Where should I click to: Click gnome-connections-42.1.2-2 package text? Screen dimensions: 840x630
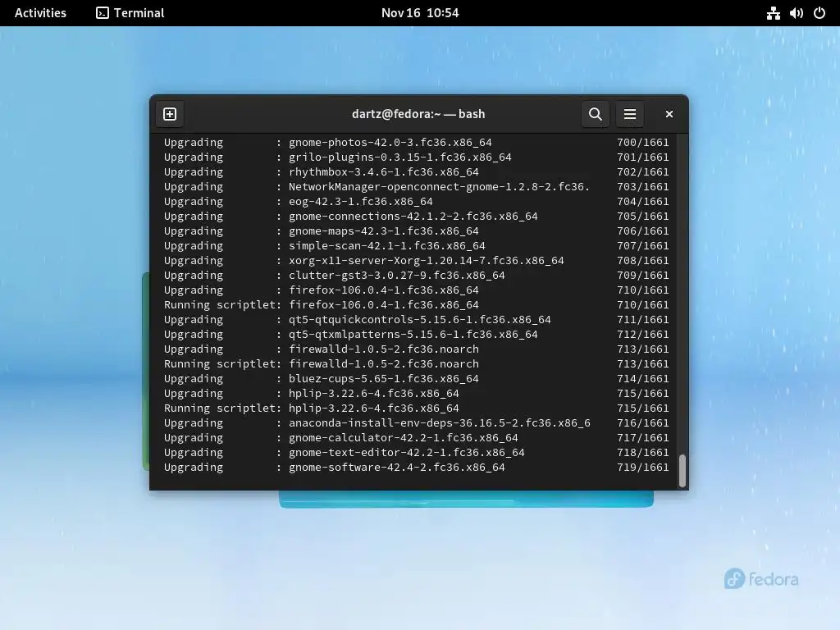coord(413,216)
